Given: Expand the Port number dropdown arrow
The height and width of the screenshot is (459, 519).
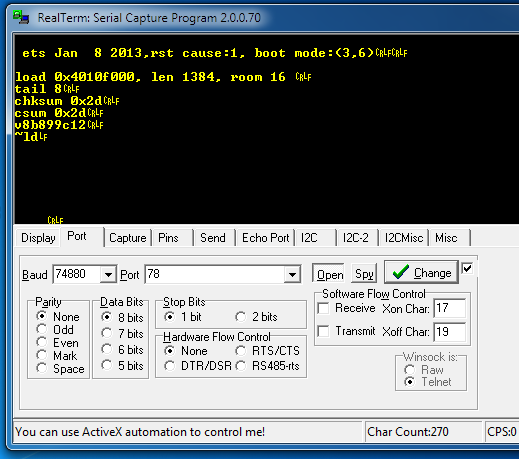Looking at the screenshot, I should (x=292, y=275).
